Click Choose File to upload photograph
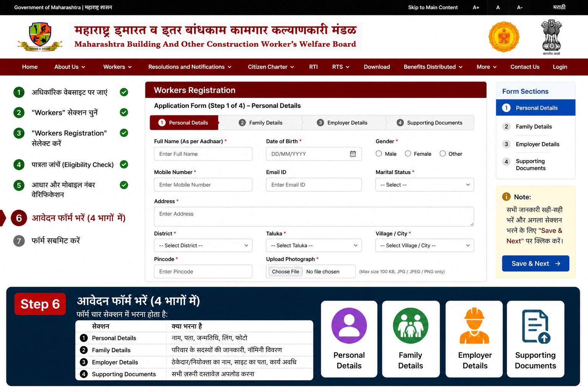 [x=286, y=271]
